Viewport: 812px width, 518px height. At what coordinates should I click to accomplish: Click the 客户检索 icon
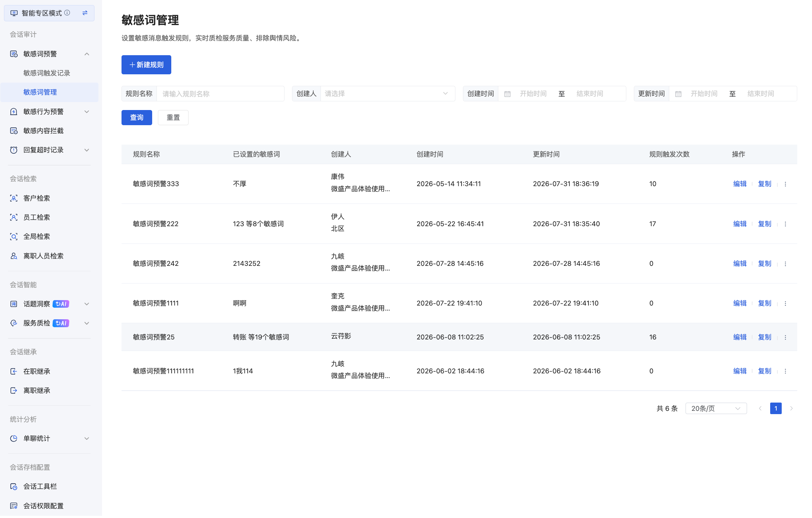pos(14,198)
